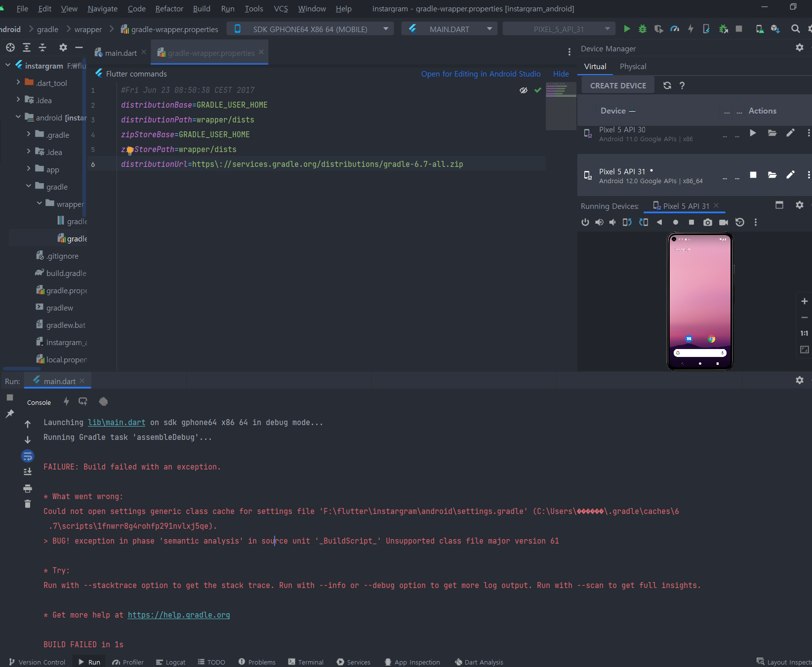Record emulator screen with video icon
812x667 pixels.
point(724,222)
